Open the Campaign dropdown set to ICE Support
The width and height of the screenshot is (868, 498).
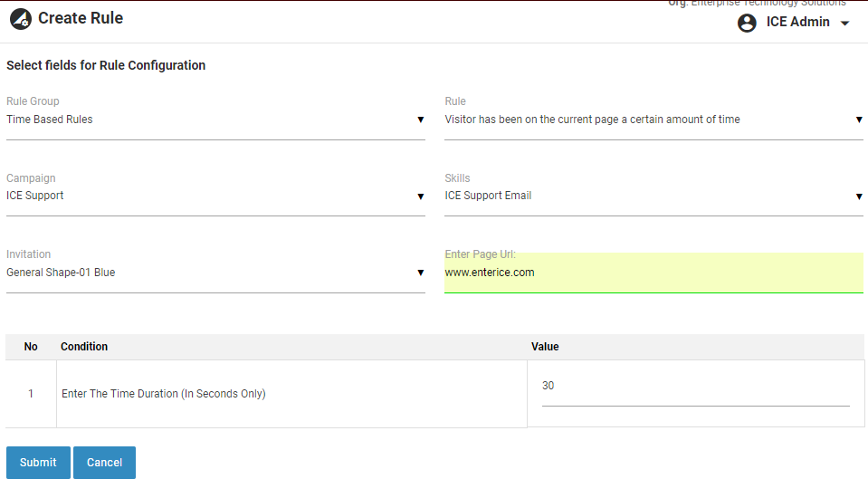coord(215,196)
